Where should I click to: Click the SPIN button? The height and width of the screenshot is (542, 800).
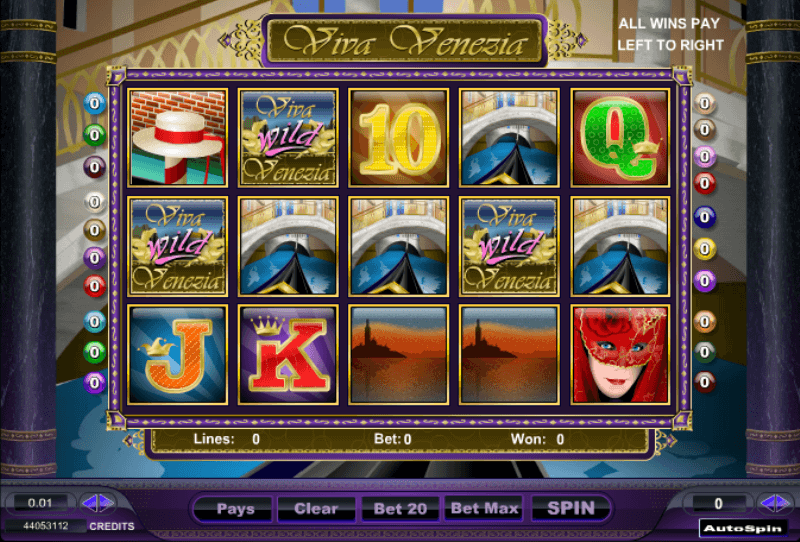click(x=571, y=508)
